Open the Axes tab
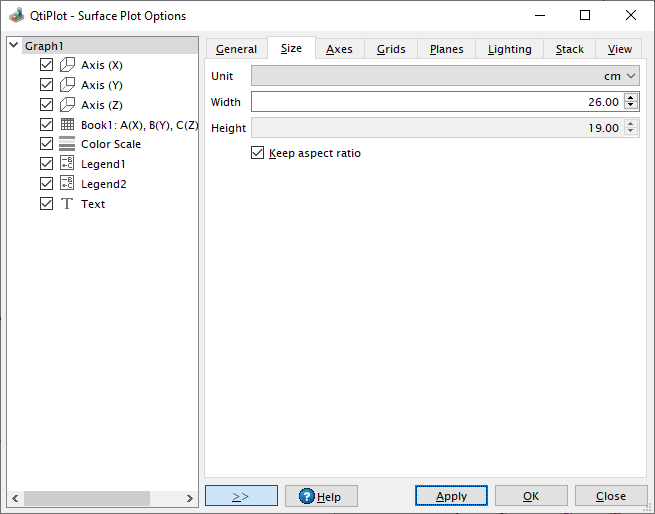Viewport: 655px width, 514px height. tap(339, 49)
